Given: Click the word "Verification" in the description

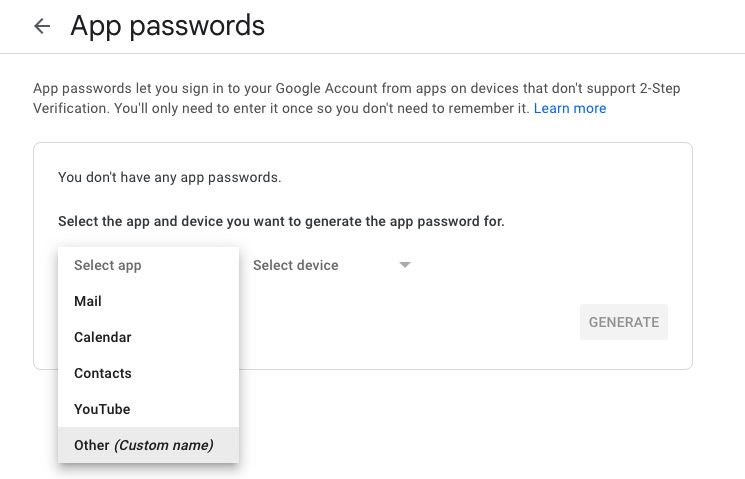Looking at the screenshot, I should pos(70,108).
